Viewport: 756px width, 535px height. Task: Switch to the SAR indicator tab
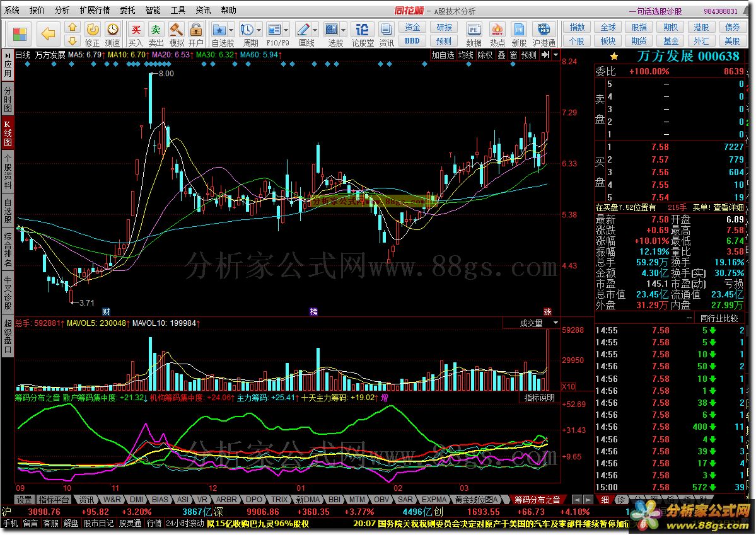tap(405, 500)
